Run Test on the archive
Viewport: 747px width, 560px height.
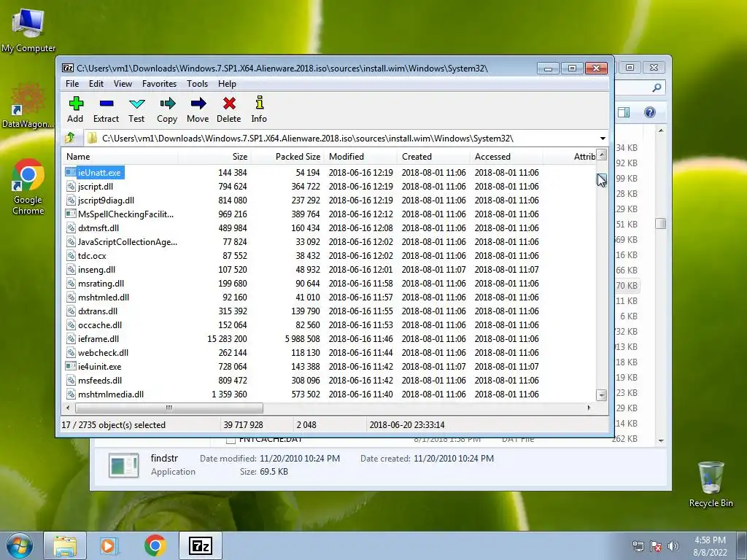point(136,109)
